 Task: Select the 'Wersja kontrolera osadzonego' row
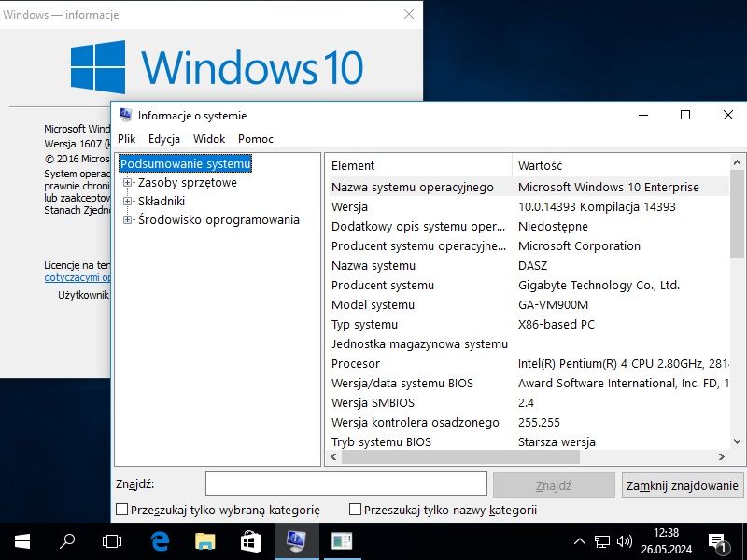click(x=529, y=422)
